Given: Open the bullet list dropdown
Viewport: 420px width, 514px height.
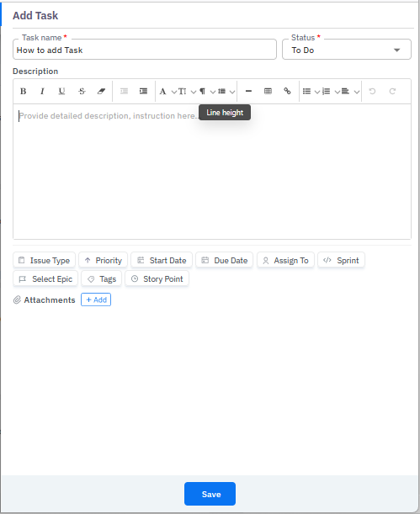Looking at the screenshot, I should [x=311, y=92].
